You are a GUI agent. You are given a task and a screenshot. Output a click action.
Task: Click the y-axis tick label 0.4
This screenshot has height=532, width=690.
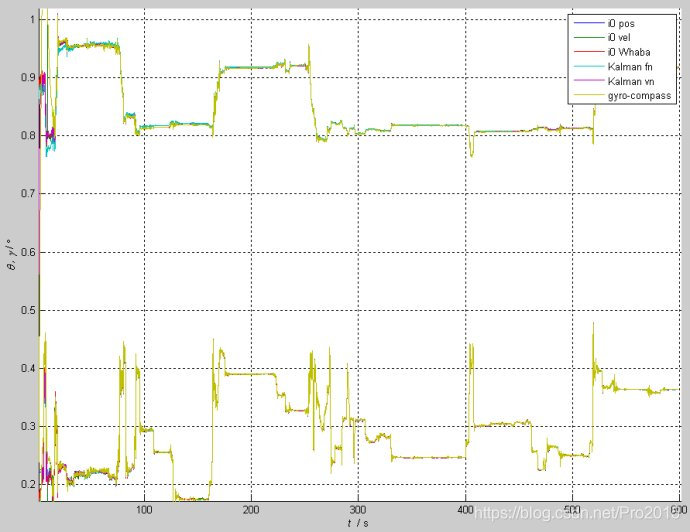[28, 368]
